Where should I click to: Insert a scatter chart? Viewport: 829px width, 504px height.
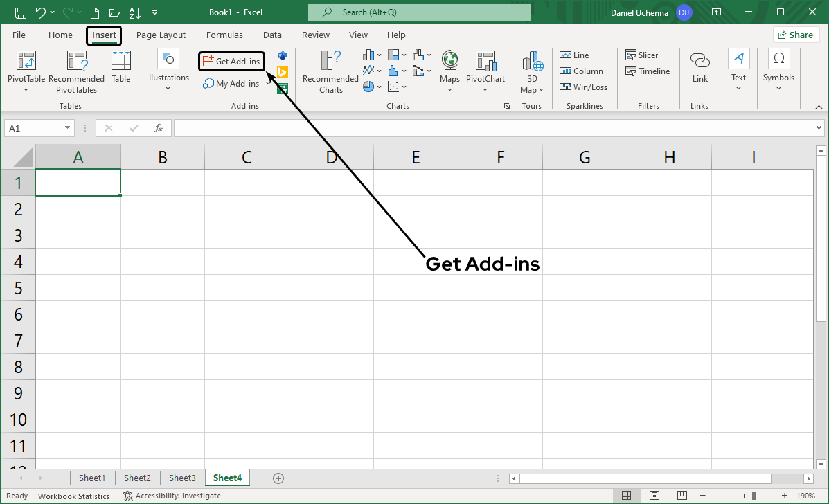click(393, 87)
